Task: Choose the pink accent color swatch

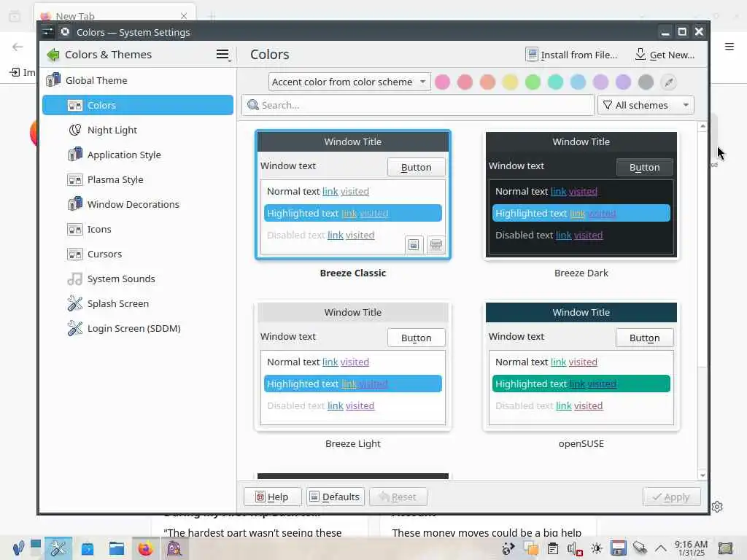Action: click(x=443, y=82)
